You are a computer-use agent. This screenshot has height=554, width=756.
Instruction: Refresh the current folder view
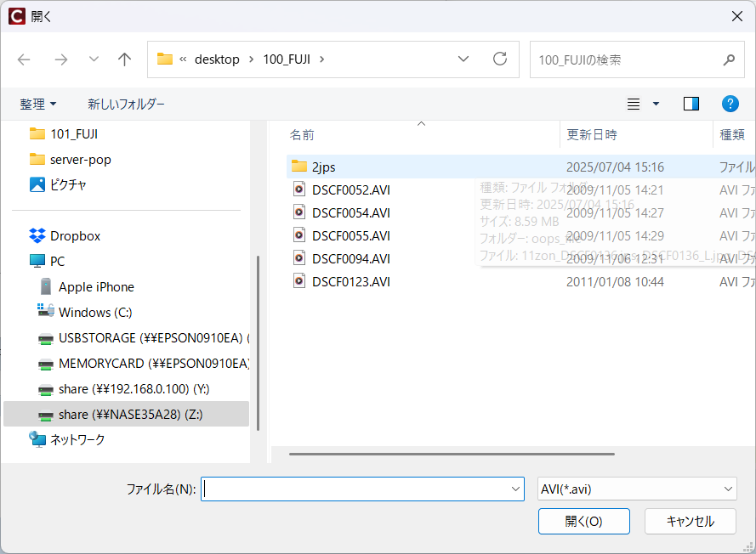(500, 59)
